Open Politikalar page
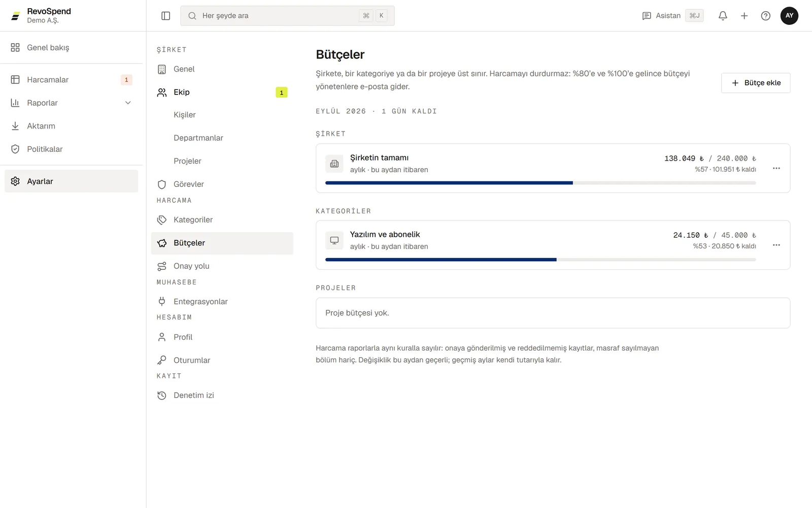 71,149
